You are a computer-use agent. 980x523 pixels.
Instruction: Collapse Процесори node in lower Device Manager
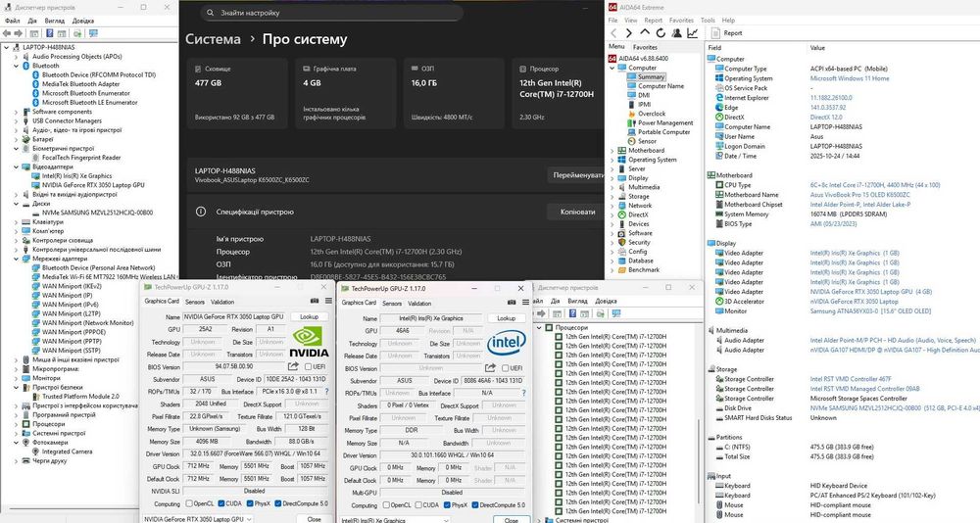click(x=539, y=327)
